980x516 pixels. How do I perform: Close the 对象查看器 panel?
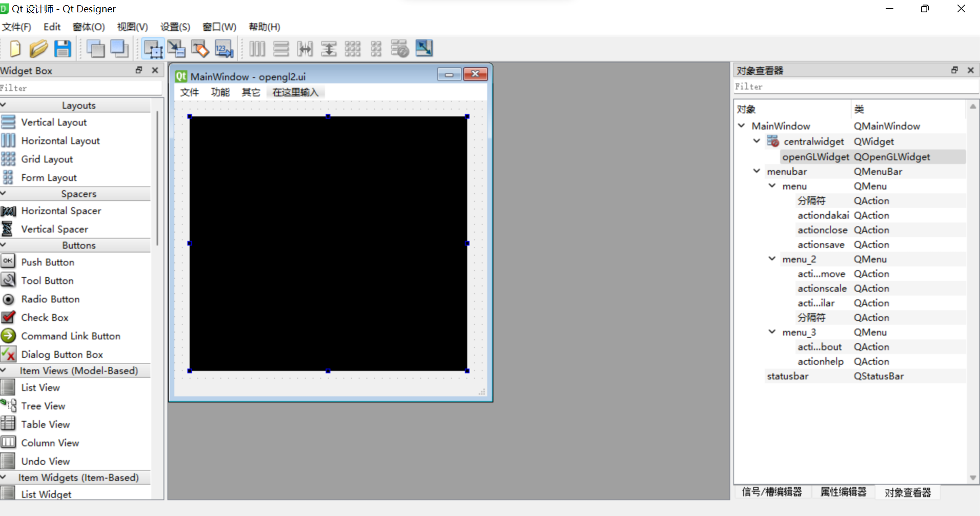click(x=971, y=70)
